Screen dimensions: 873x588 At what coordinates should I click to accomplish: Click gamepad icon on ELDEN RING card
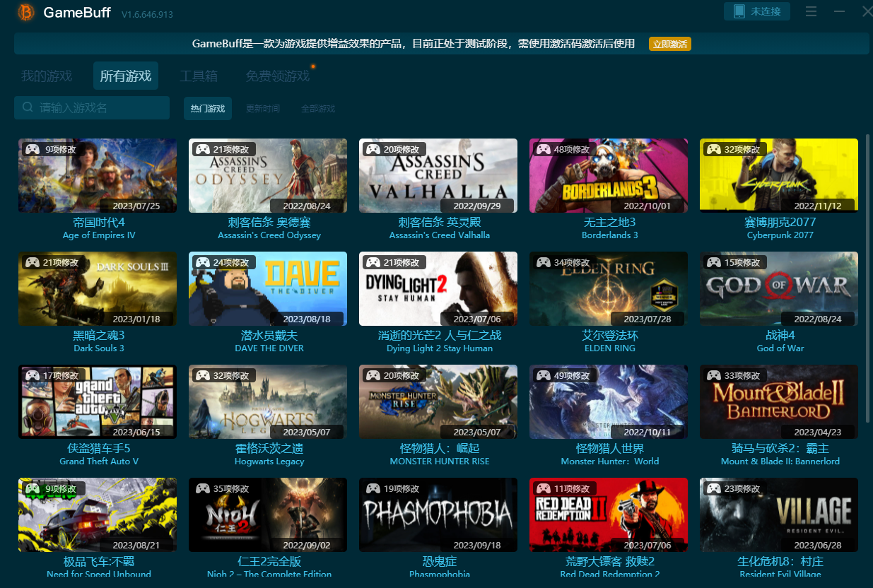click(544, 262)
